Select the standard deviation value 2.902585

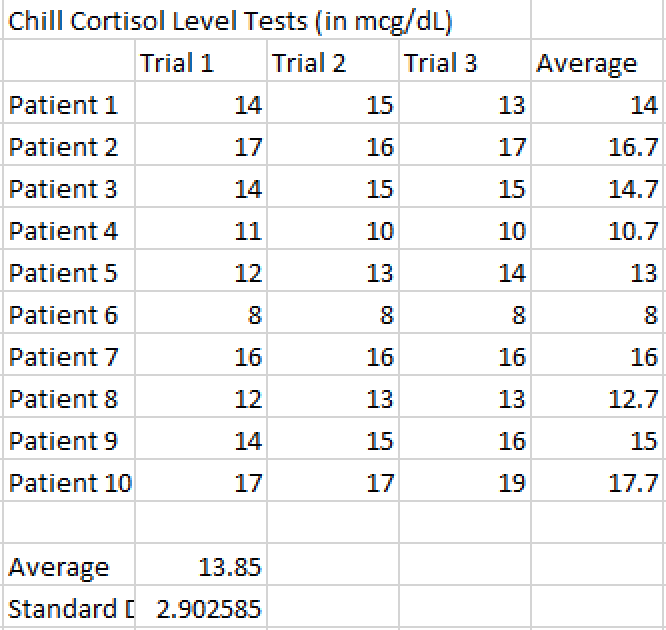pyautogui.click(x=200, y=609)
